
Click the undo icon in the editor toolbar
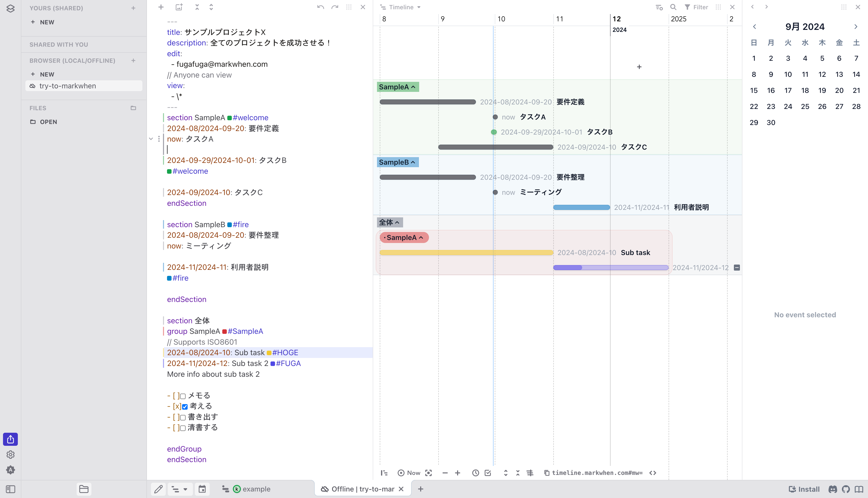[x=320, y=7]
